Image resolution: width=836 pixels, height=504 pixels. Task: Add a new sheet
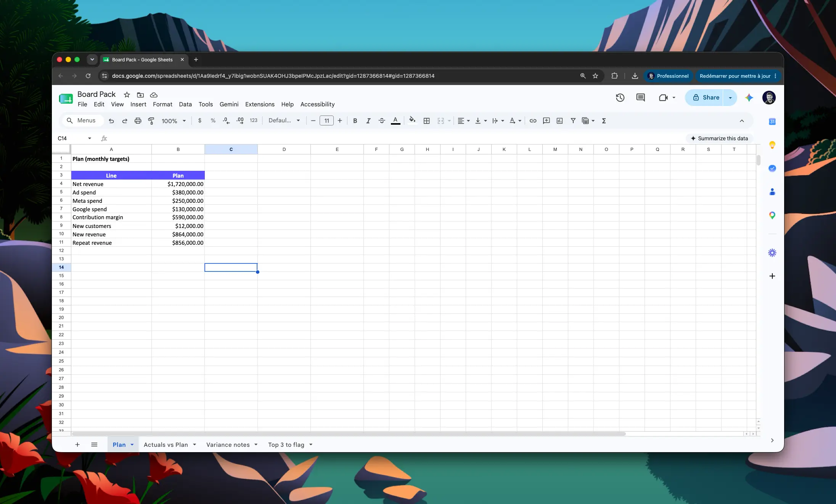pyautogui.click(x=77, y=445)
